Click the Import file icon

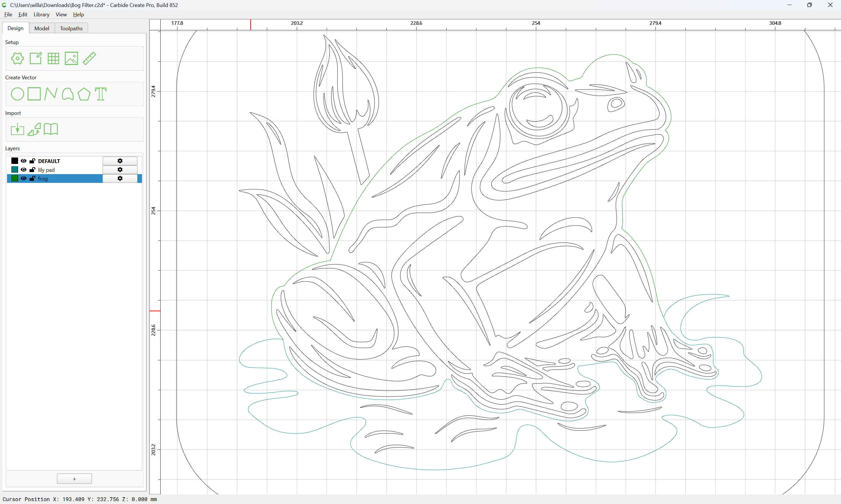(17, 129)
